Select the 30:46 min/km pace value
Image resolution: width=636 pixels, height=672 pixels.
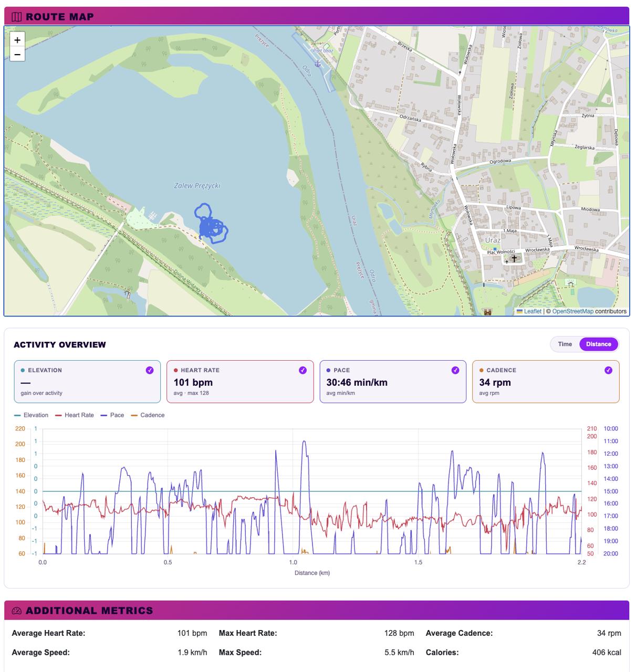tap(357, 382)
